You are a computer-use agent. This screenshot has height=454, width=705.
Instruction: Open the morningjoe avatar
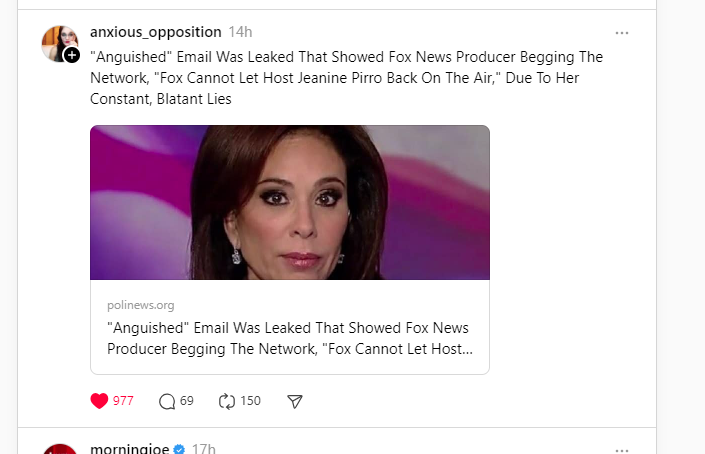coord(60,450)
